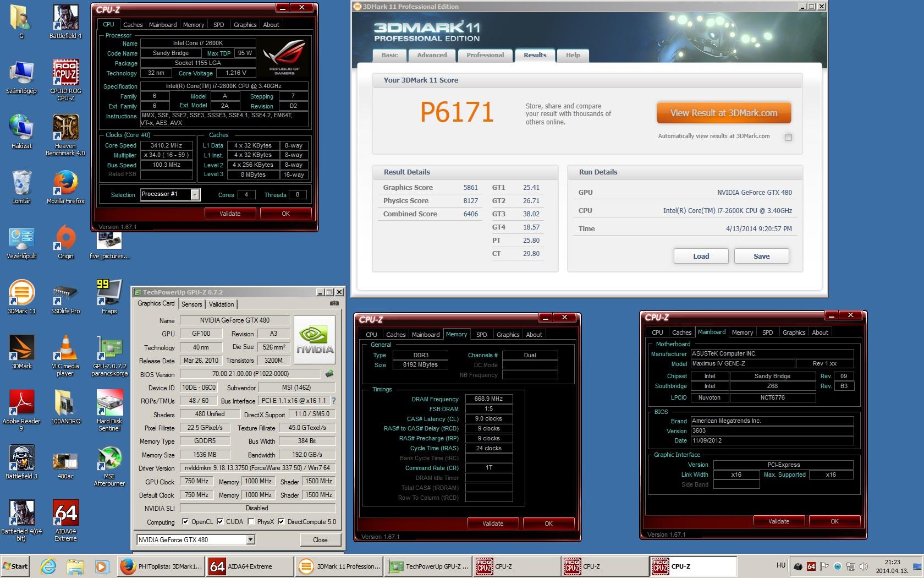
Task: Open the Professional tab in 3DMark 11
Action: pos(485,55)
